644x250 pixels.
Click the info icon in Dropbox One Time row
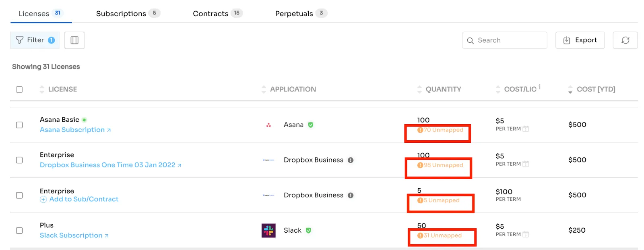(351, 160)
